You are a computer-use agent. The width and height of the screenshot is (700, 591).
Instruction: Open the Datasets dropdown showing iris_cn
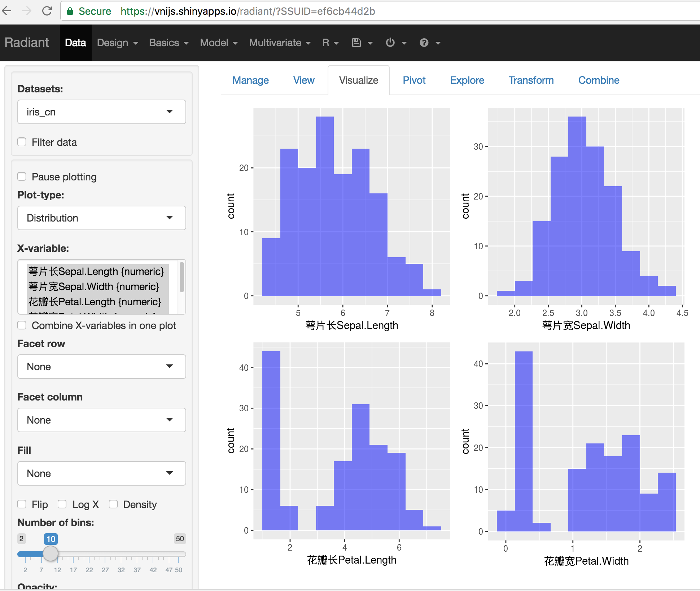tap(101, 112)
